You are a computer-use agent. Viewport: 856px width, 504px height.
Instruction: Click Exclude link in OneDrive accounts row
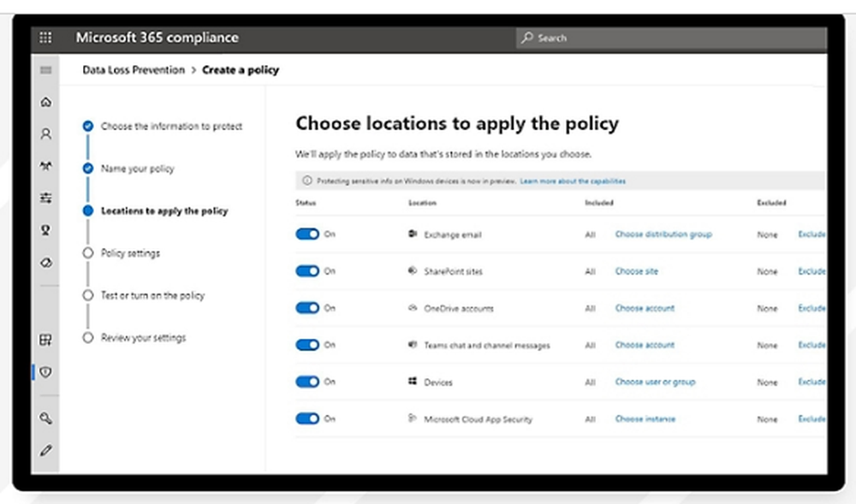click(811, 308)
